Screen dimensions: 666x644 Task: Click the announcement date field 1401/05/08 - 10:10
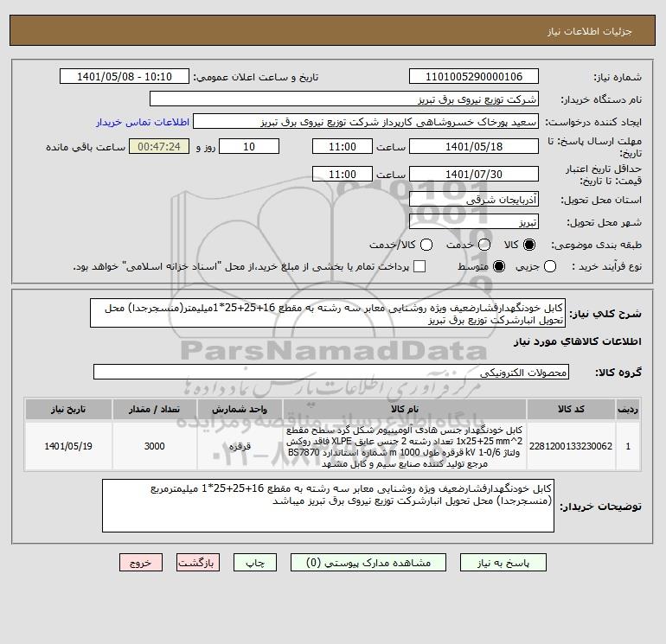pos(124,76)
